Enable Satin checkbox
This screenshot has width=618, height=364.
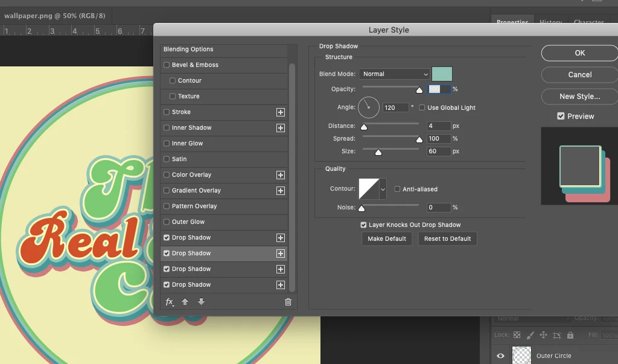click(x=167, y=159)
